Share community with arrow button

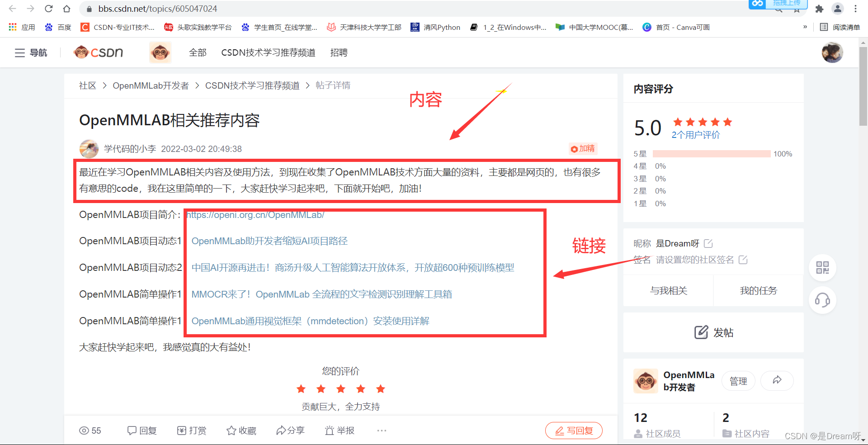click(777, 380)
